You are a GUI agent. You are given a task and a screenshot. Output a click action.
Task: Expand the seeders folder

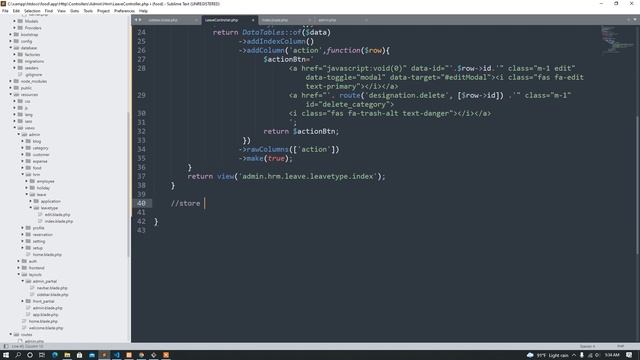(15, 68)
